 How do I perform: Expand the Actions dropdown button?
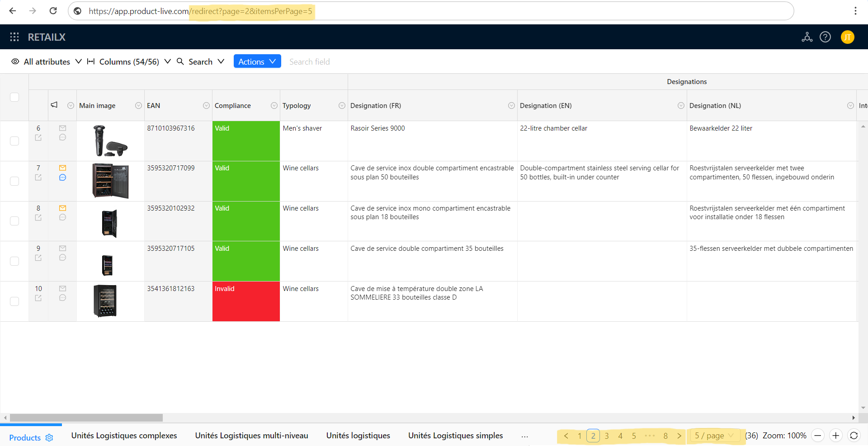(x=257, y=61)
